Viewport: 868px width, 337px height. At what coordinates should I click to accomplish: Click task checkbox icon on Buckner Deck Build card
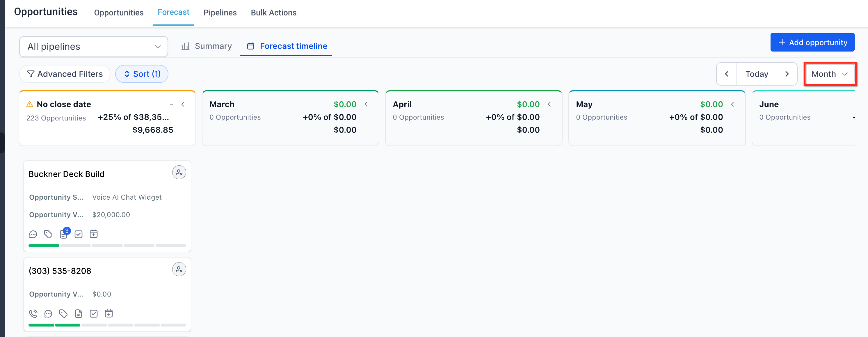[x=79, y=234]
